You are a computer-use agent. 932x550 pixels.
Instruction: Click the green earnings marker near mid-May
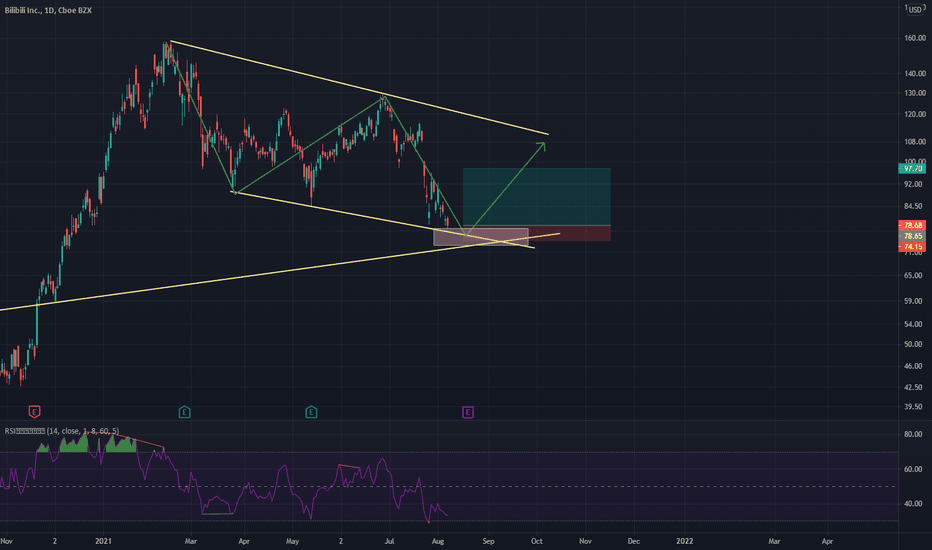[x=311, y=412]
